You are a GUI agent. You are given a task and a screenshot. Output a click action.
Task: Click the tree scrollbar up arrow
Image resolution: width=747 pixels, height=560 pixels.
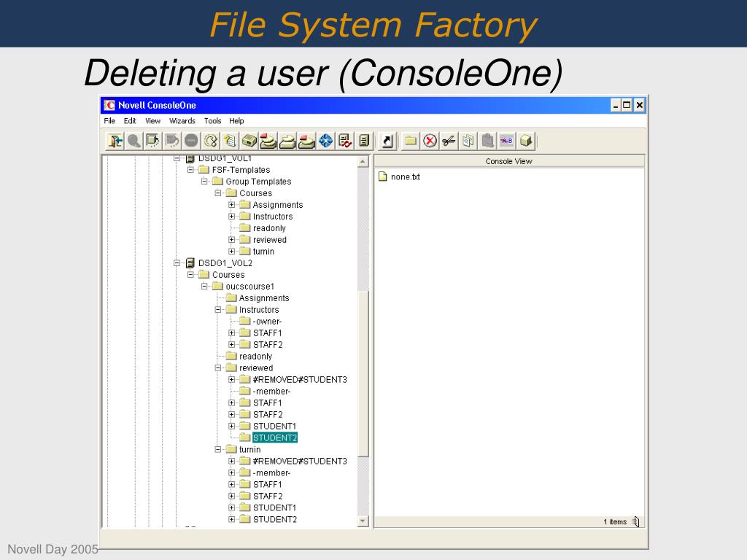363,162
